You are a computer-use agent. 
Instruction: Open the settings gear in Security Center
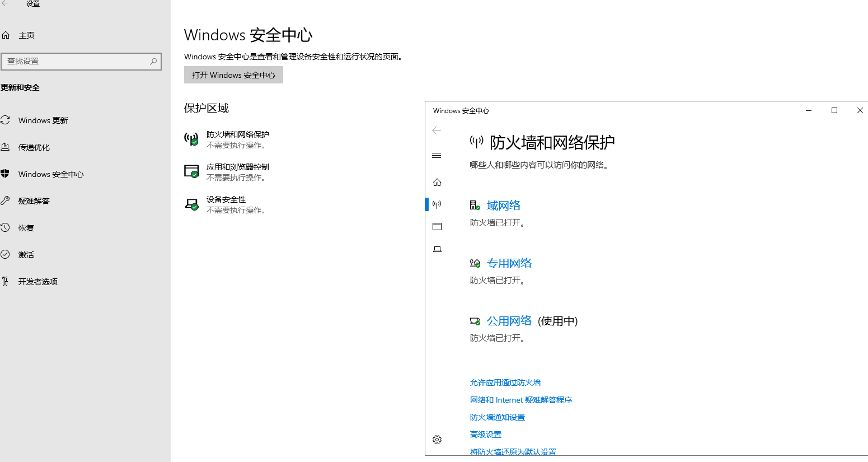(x=437, y=440)
